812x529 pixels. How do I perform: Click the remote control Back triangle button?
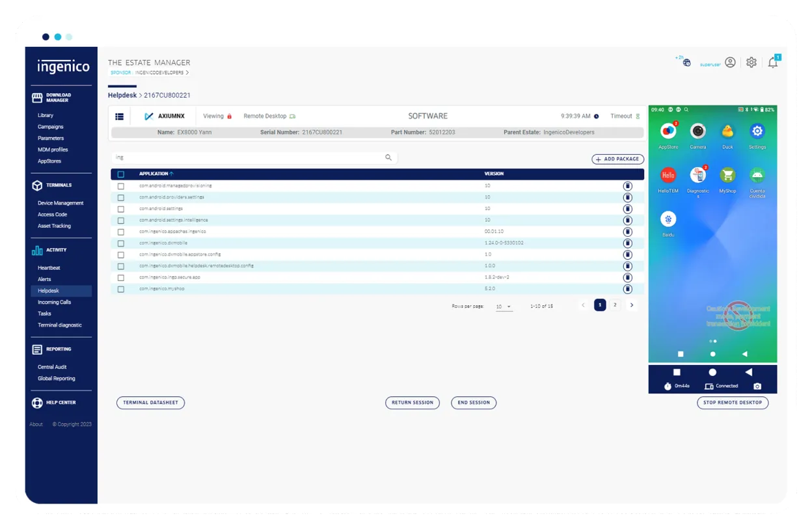[x=749, y=372]
